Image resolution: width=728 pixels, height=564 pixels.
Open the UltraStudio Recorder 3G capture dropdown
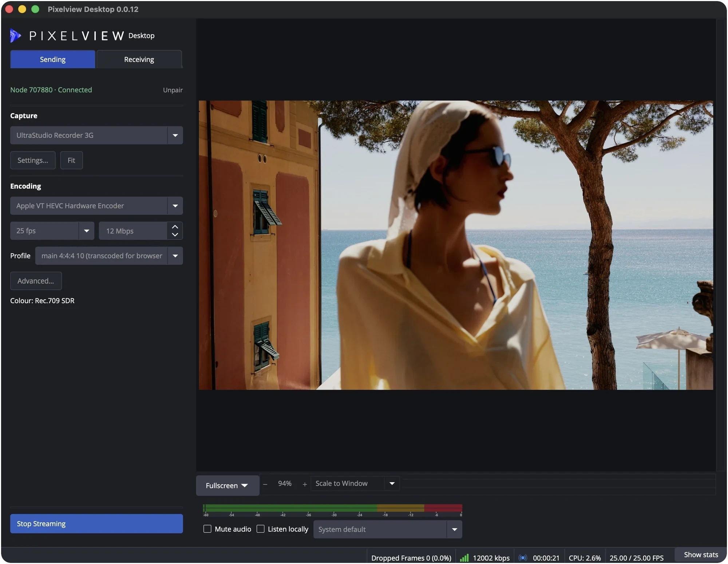(x=96, y=135)
